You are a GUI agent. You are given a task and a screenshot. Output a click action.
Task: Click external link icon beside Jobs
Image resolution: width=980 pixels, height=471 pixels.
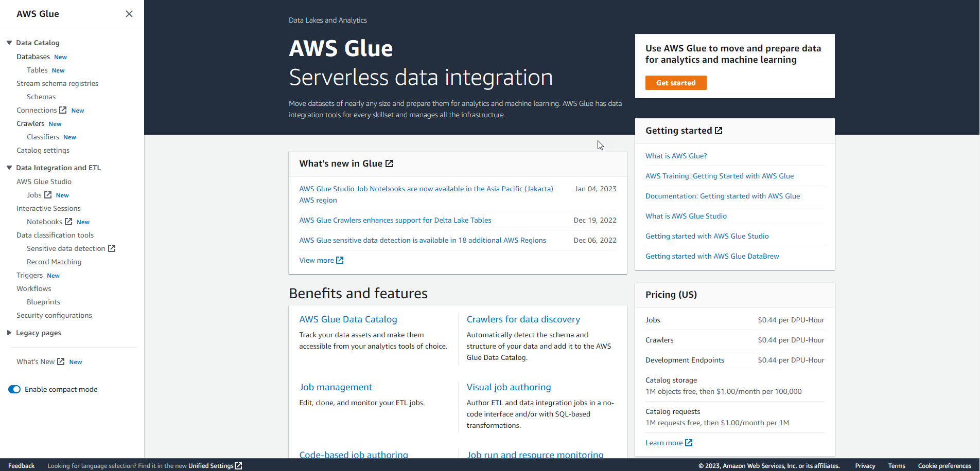pyautogui.click(x=48, y=195)
